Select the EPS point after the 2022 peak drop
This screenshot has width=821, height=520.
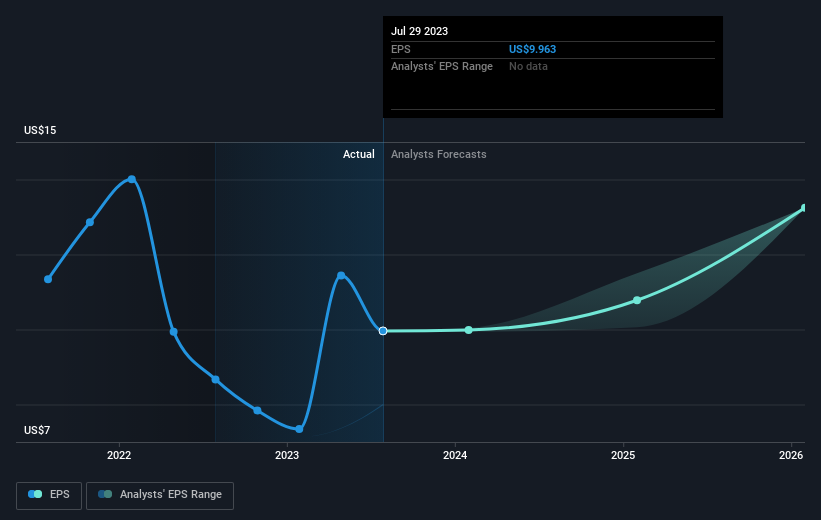[x=174, y=332]
